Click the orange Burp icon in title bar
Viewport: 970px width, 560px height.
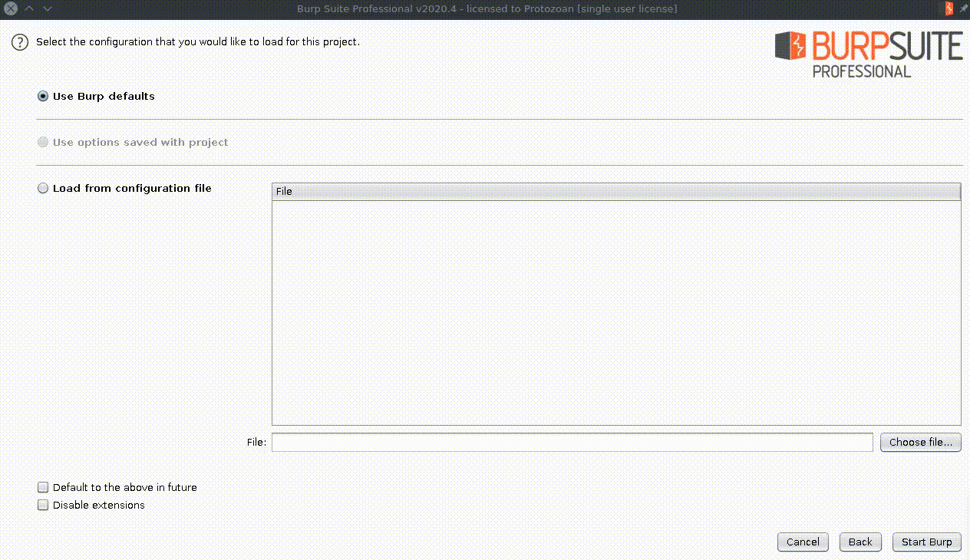949,8
